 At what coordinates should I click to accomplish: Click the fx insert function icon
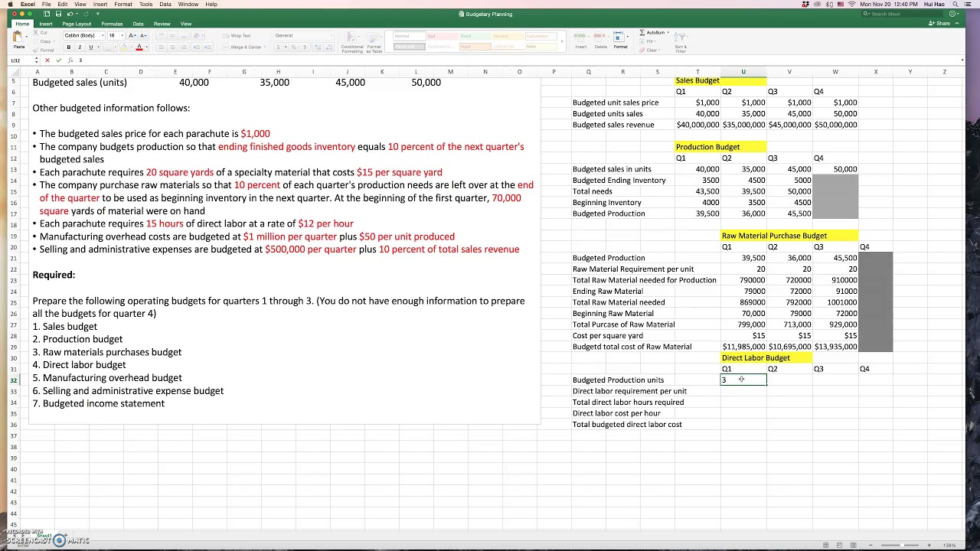tap(70, 60)
